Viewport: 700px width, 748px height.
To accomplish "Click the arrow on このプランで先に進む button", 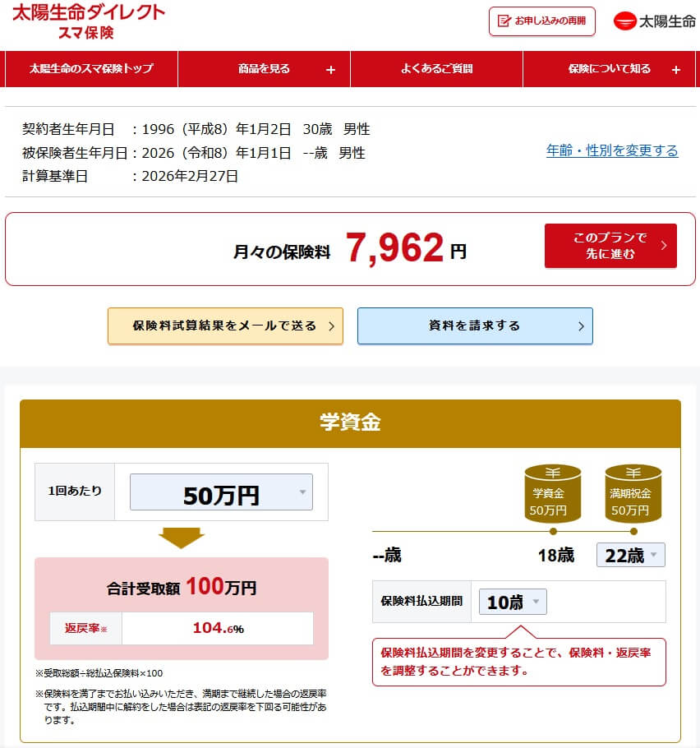I will click(x=664, y=246).
